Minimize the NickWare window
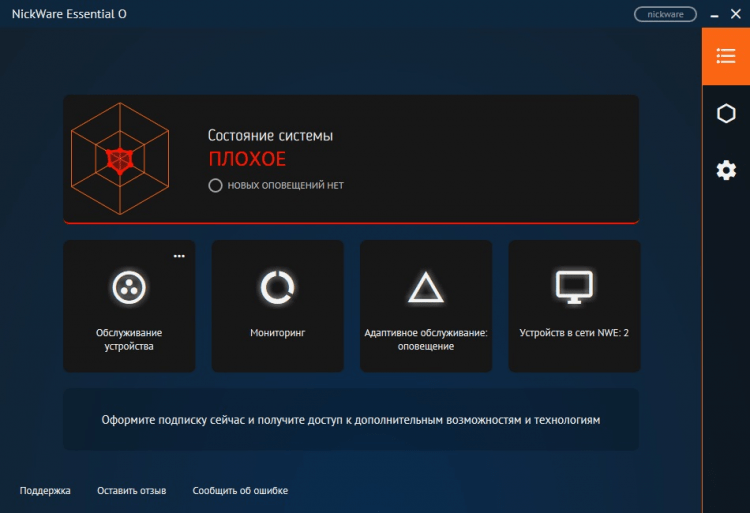Viewport: 750px width, 513px height. point(715,15)
